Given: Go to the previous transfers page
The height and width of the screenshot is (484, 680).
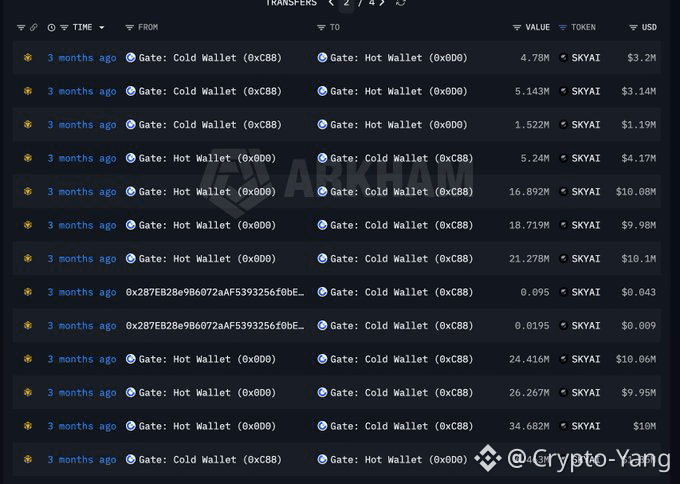Looking at the screenshot, I should click(x=331, y=3).
